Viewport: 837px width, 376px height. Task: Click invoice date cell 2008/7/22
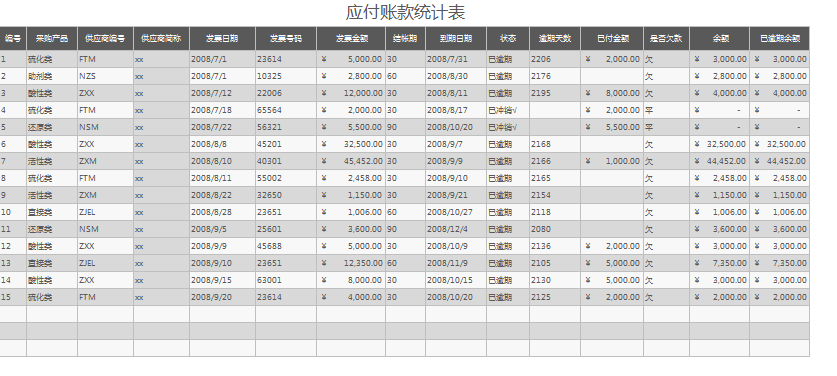tap(222, 128)
